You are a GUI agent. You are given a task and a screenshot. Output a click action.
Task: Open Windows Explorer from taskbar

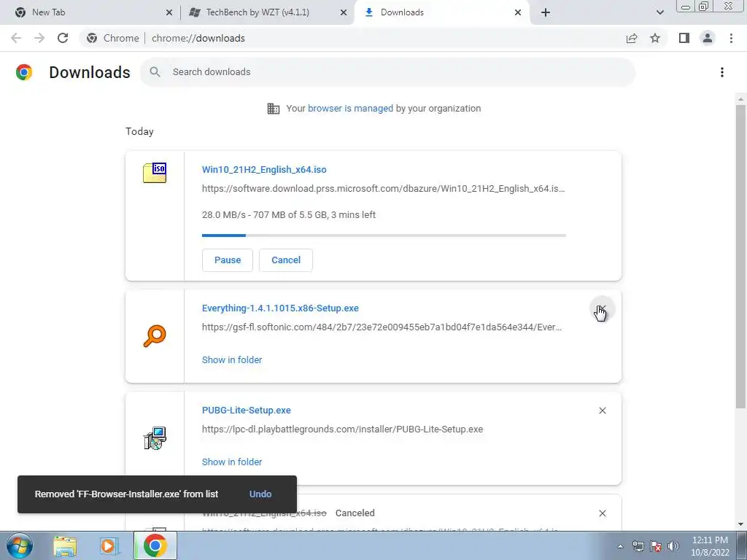[x=65, y=546]
